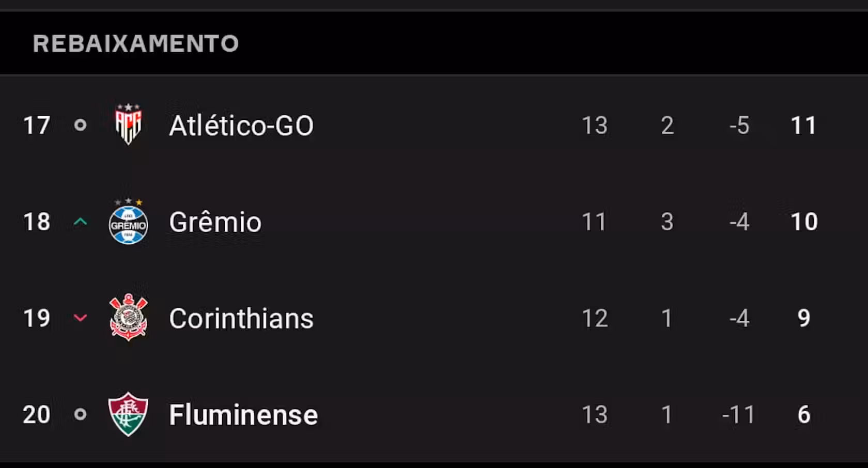The height and width of the screenshot is (468, 868).
Task: Click the Grêmio club crest
Action: (x=128, y=222)
